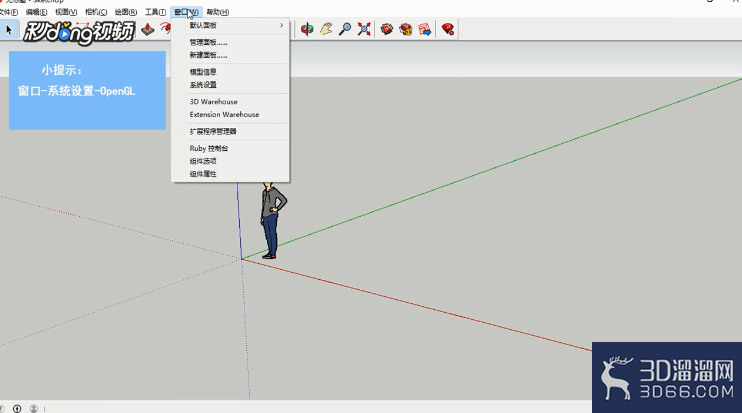Screen dimensions: 742x413
Task: Open the 绘图(R) menu
Action: tap(126, 12)
